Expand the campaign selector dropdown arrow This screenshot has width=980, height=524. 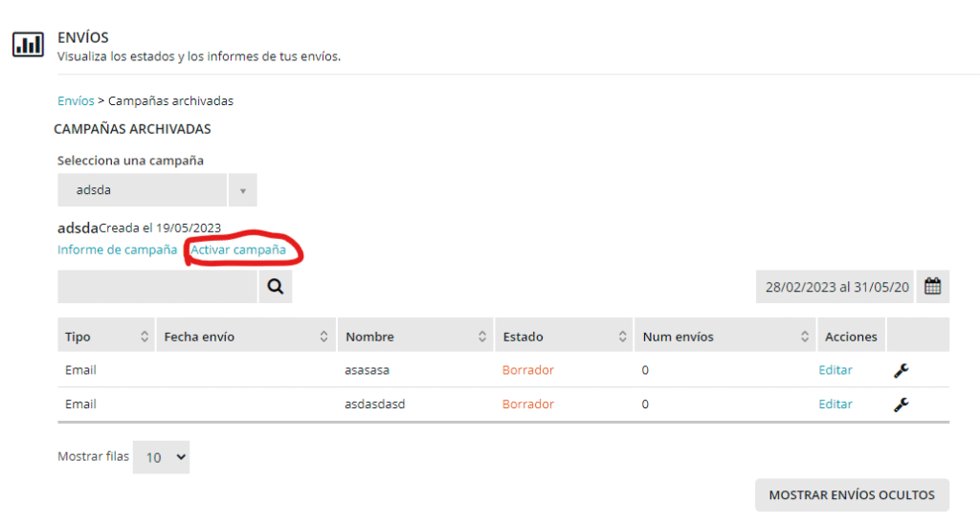coord(242,190)
